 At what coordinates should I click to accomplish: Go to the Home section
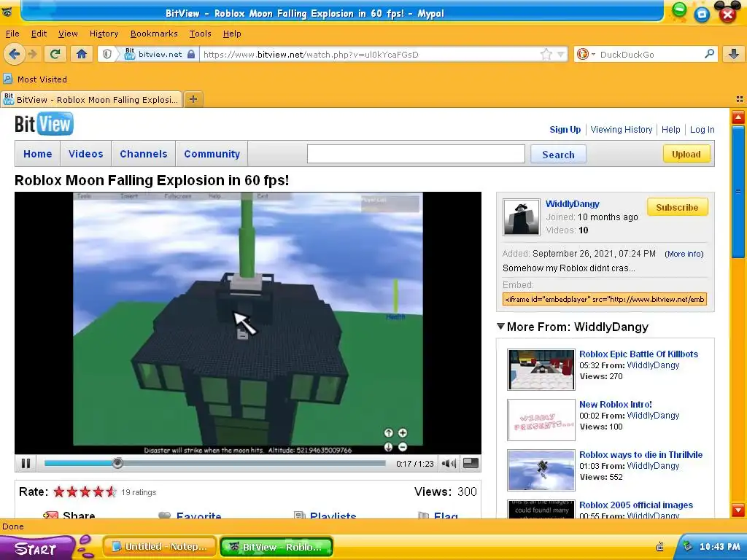(38, 154)
